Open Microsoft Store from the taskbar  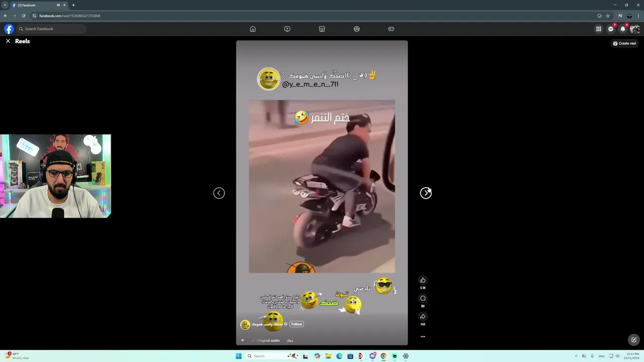[x=350, y=356]
